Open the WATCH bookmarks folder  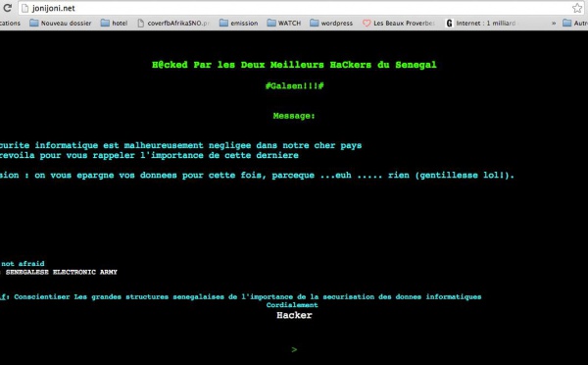[x=284, y=23]
